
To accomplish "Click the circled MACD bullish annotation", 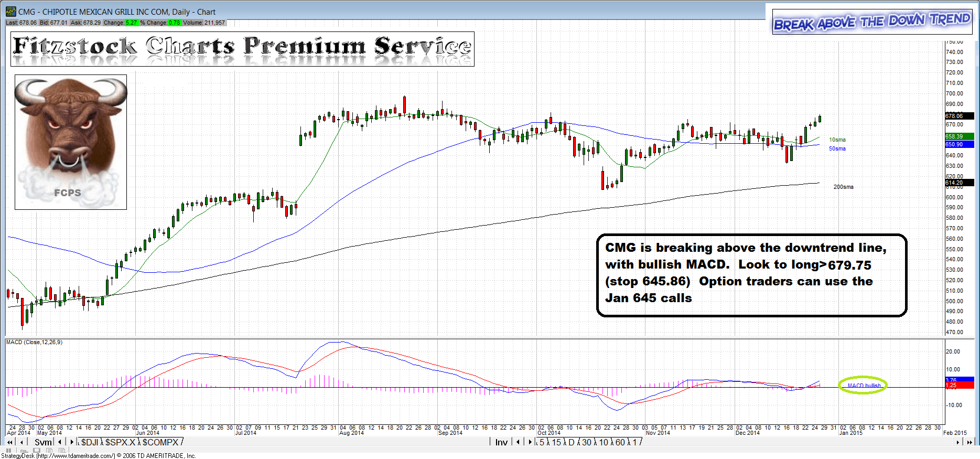I will 863,386.
